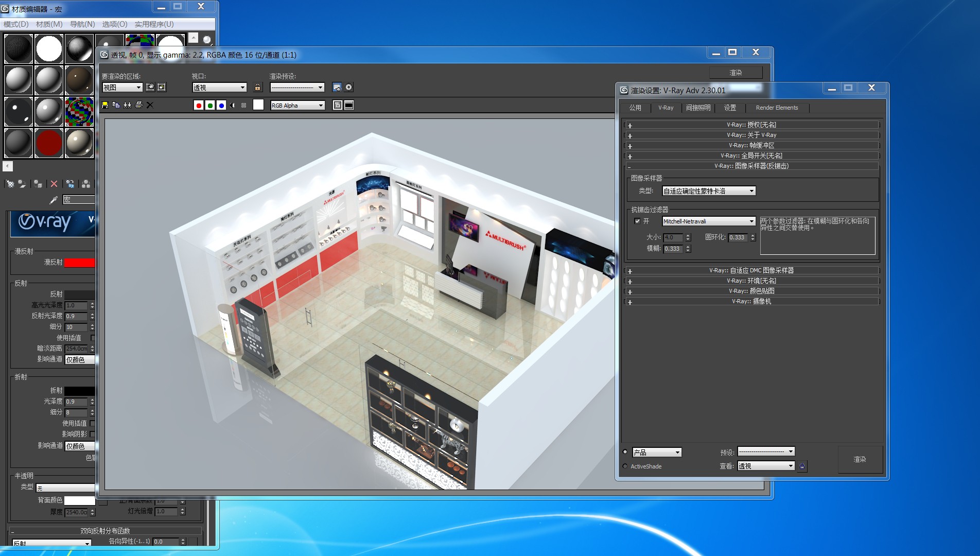Click the environment and effects dialog icon
The height and width of the screenshot is (556, 980).
click(349, 87)
